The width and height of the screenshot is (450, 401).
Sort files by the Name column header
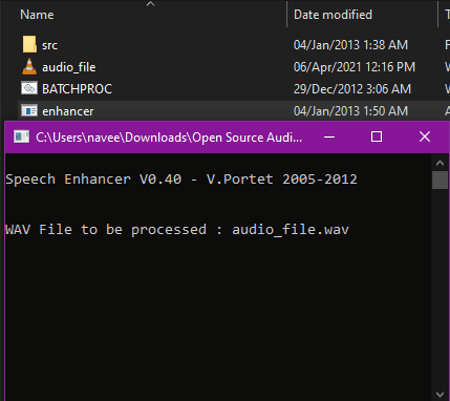click(x=37, y=15)
